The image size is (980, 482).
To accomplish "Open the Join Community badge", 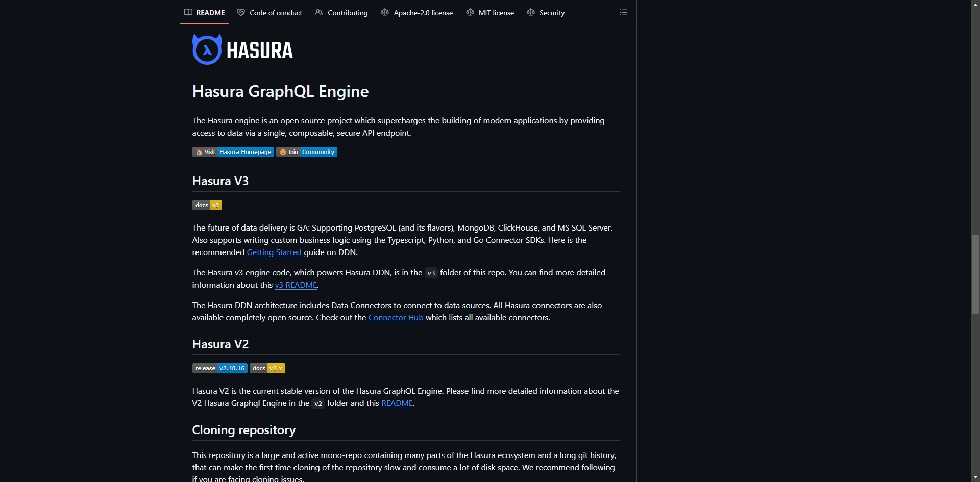I will [x=307, y=152].
